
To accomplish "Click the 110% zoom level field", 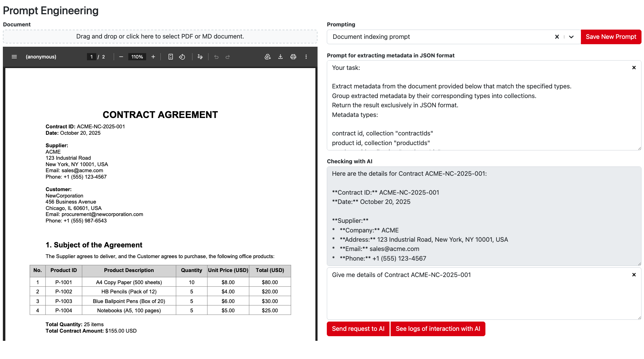I will (137, 57).
